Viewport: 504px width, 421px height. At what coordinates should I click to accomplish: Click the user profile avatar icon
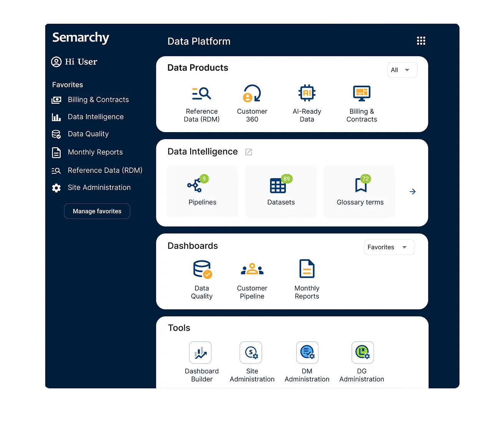(x=56, y=62)
